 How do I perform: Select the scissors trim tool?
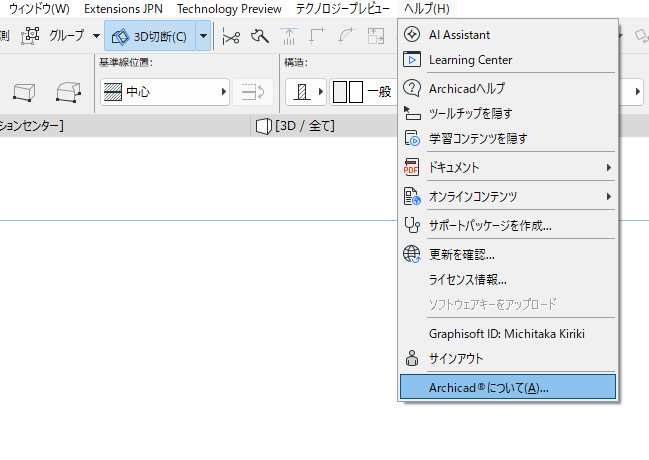tap(231, 36)
